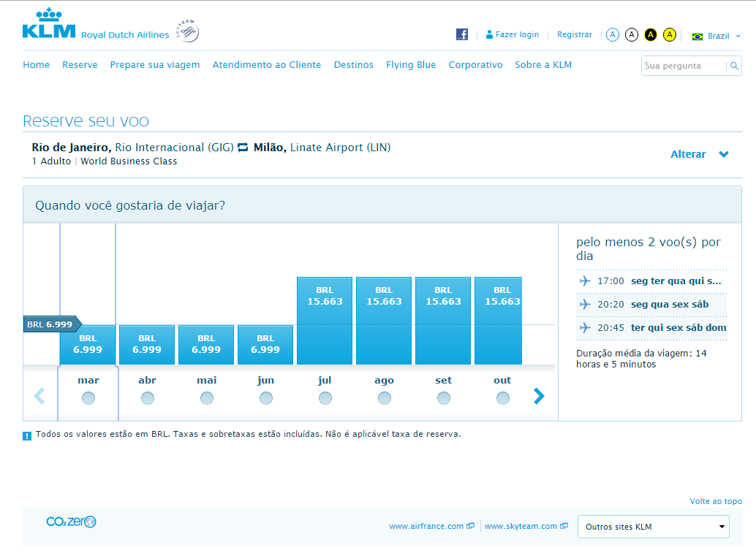The width and height of the screenshot is (756, 553).
Task: Click the SkyTeam logo icon
Action: pyautogui.click(x=188, y=31)
